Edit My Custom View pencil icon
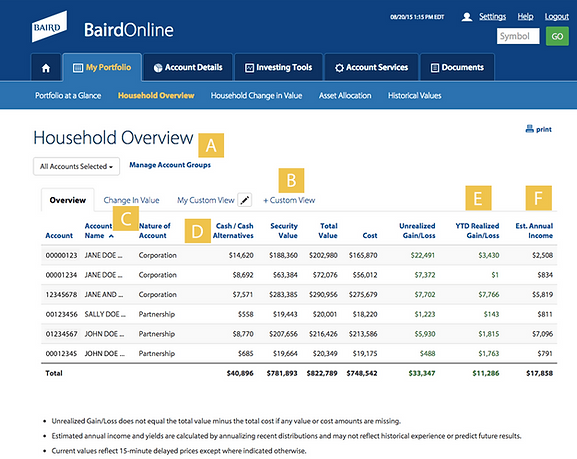This screenshot has height=459, width=577. 245,200
